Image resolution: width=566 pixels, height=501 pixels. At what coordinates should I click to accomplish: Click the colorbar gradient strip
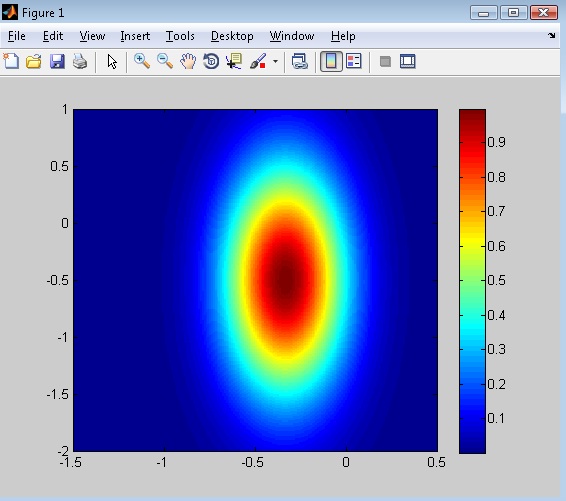click(x=472, y=281)
